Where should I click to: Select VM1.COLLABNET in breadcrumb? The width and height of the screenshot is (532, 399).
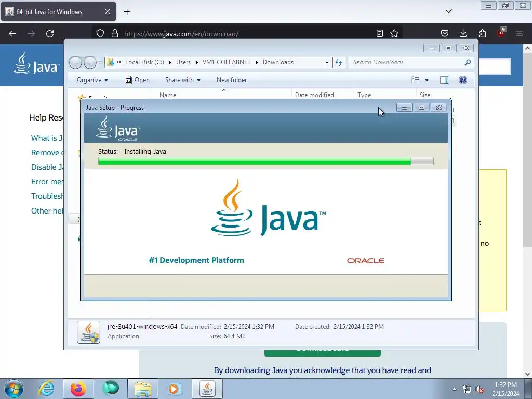click(x=227, y=62)
